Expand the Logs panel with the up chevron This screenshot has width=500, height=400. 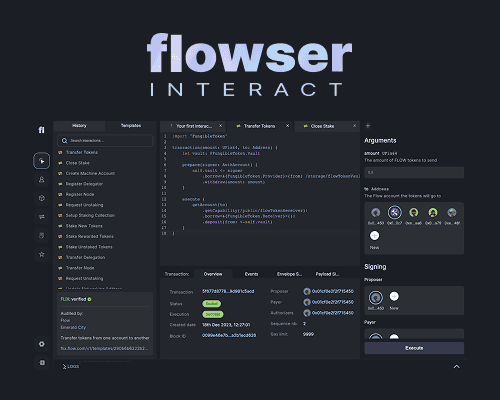pyautogui.click(x=457, y=367)
